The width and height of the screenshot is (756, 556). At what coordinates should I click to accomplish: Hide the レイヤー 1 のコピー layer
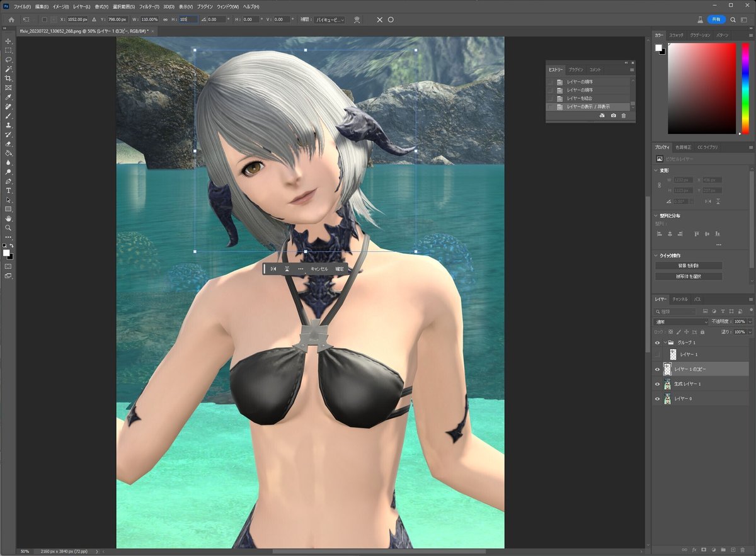click(657, 370)
